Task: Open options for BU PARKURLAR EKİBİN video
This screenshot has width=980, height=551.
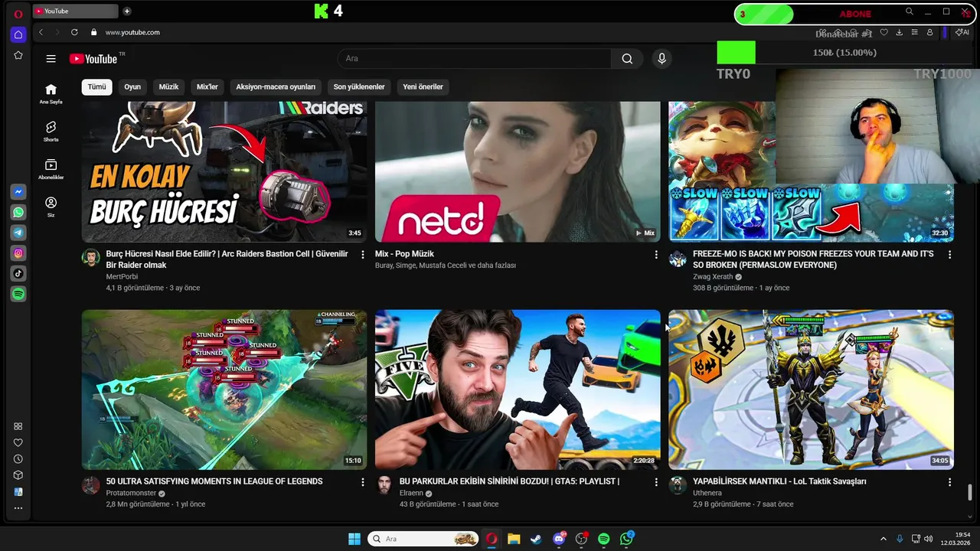Action: pos(656,482)
